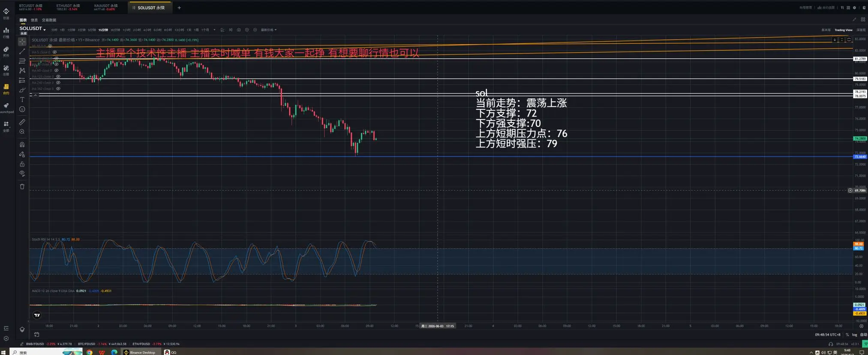
Task: Add a new symbol tab
Action: click(x=179, y=8)
